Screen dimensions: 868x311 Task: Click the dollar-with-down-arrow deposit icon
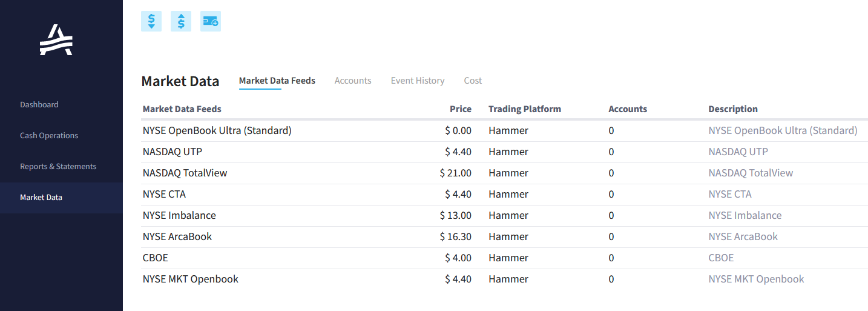point(151,21)
